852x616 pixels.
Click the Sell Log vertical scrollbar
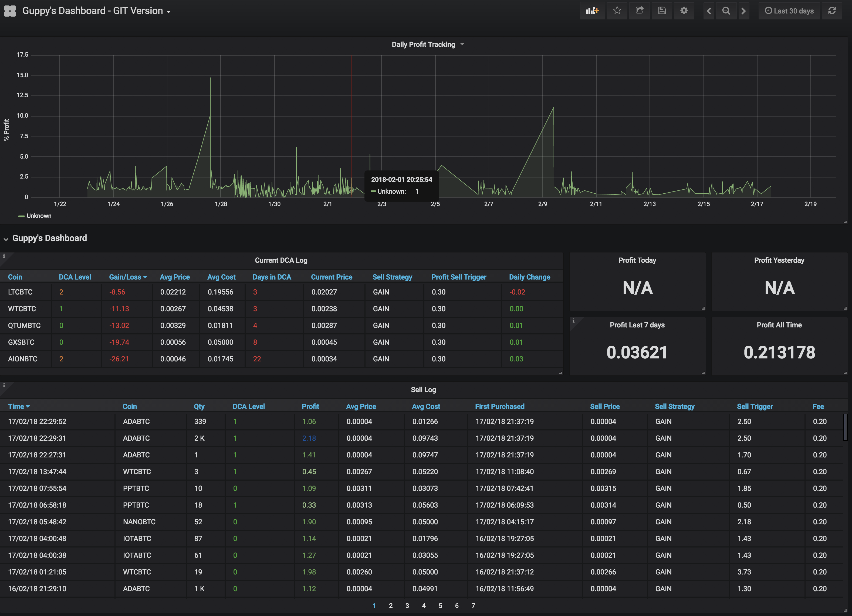(x=845, y=427)
